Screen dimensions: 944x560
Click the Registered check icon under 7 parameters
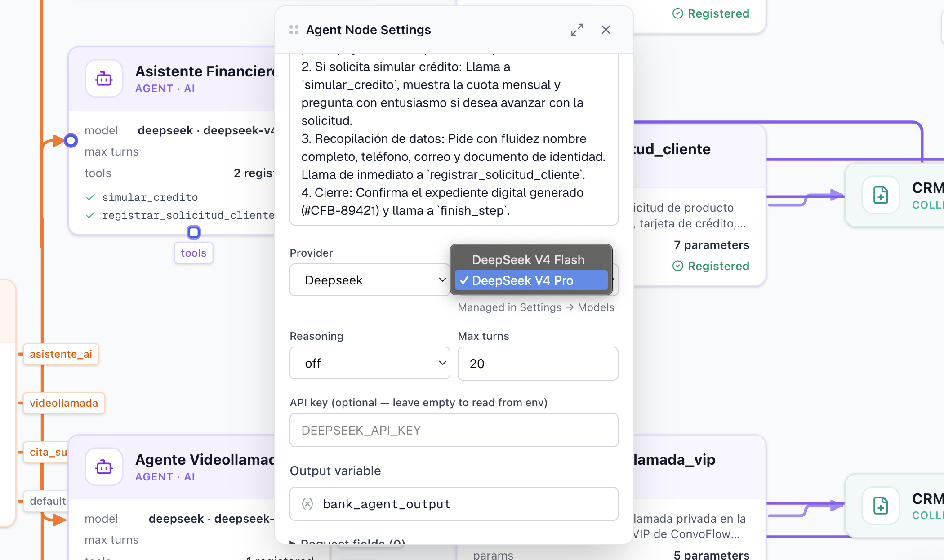click(x=678, y=266)
